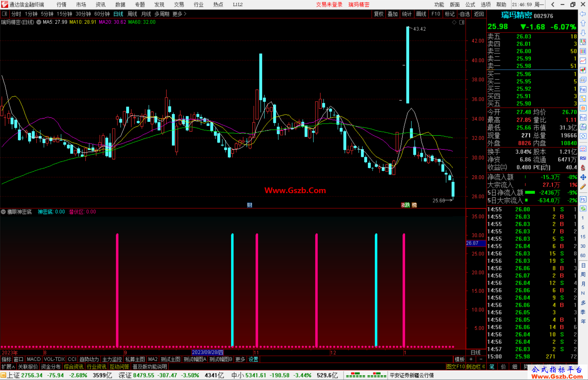Click the 画线 draw line button

tap(421, 14)
